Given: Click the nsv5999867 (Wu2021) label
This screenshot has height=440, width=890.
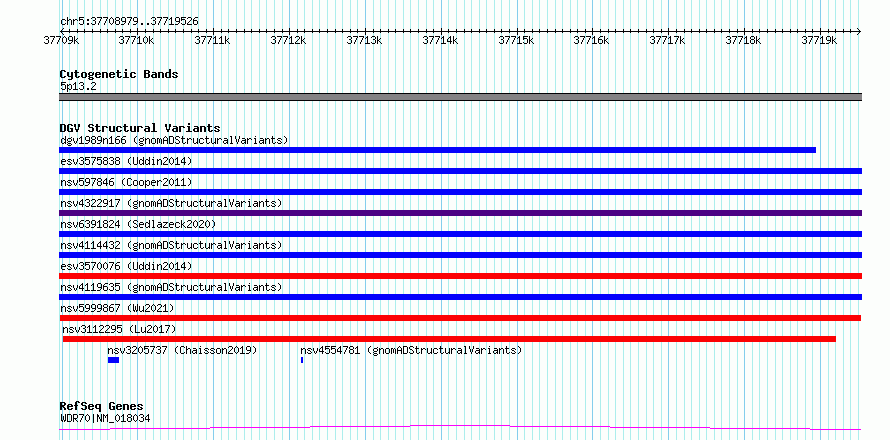Looking at the screenshot, I should (117, 308).
